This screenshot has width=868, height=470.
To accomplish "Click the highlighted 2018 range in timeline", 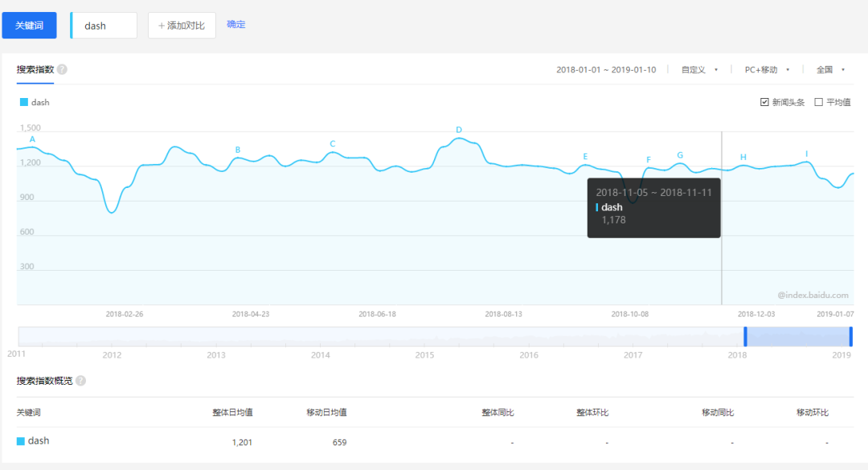I will click(798, 337).
